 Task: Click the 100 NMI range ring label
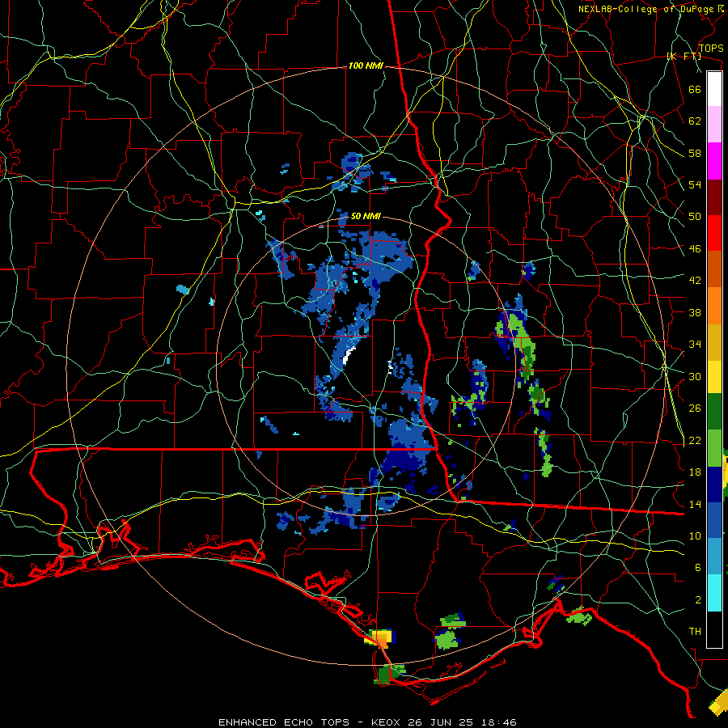366,66
